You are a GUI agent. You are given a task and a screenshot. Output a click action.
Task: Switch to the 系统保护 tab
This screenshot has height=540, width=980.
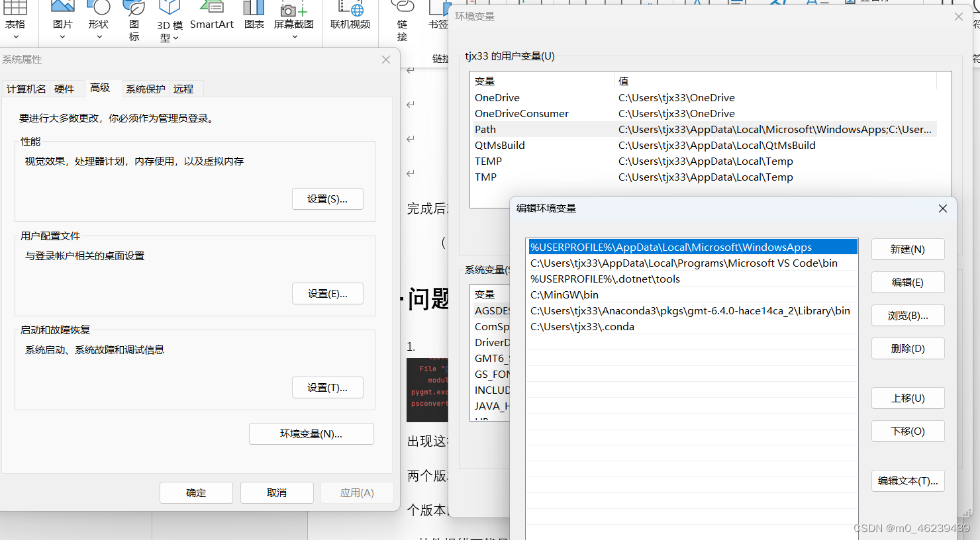coord(145,89)
